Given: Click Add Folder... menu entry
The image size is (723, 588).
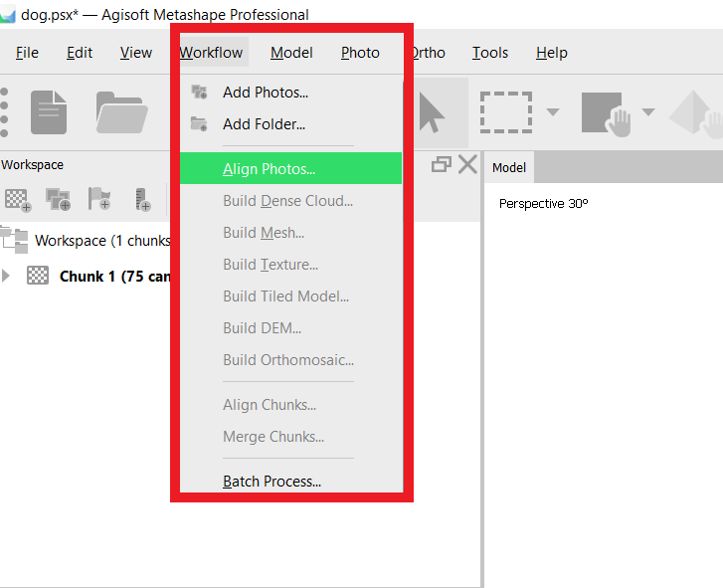Looking at the screenshot, I should [264, 124].
